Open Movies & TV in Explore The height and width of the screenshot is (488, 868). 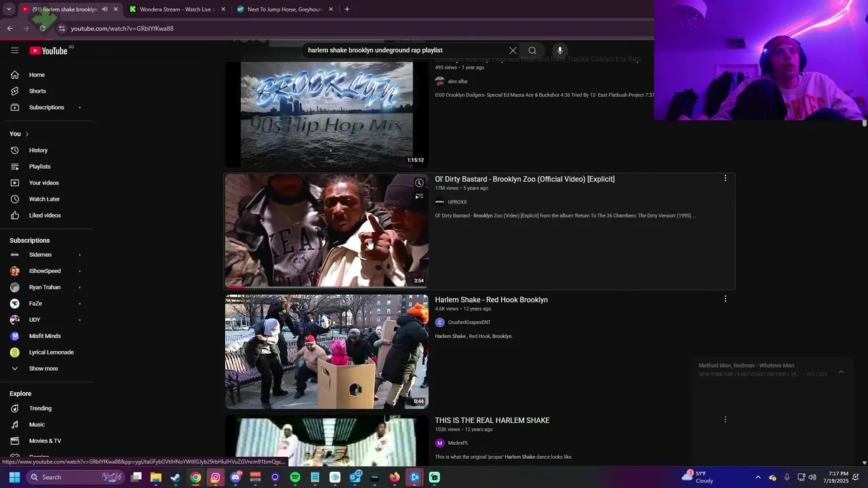pyautogui.click(x=46, y=441)
